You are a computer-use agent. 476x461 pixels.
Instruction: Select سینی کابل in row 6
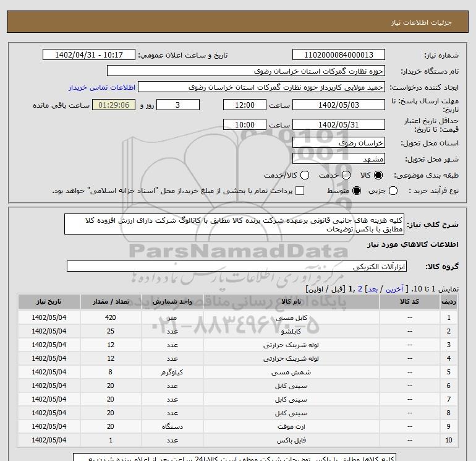coord(291,386)
